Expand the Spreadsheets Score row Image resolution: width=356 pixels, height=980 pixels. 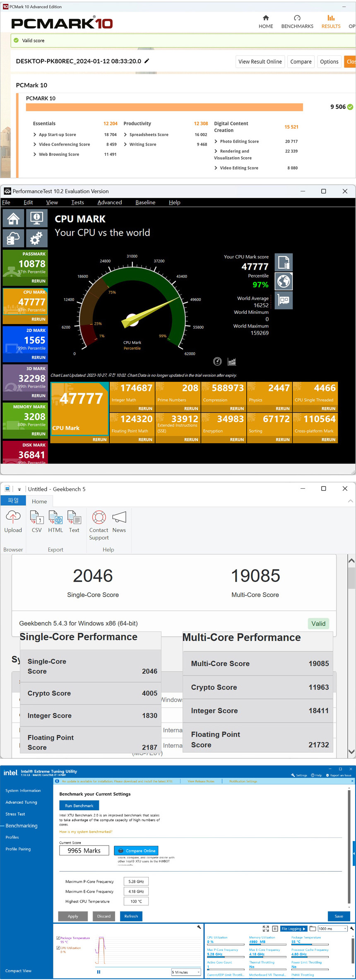pos(125,135)
